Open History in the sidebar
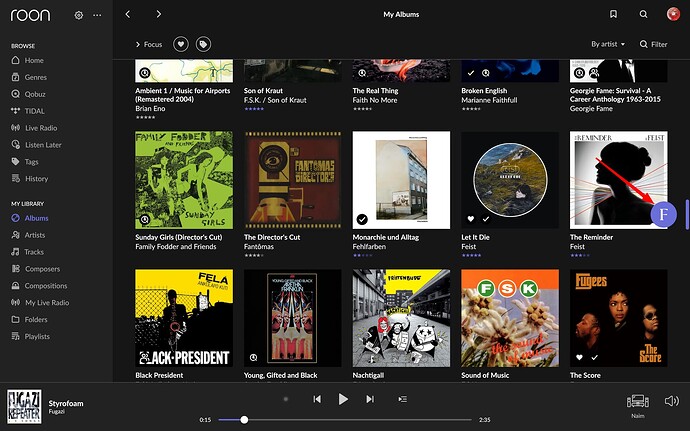 [x=29, y=179]
